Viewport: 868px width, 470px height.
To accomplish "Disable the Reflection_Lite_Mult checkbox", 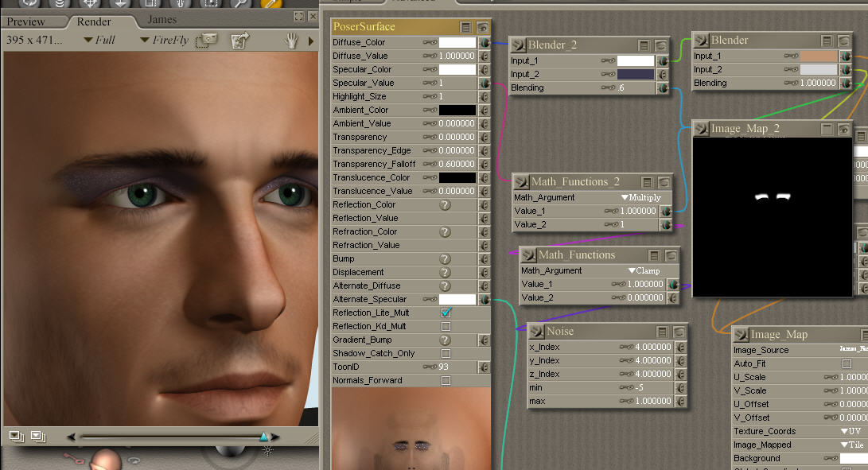I will [x=446, y=313].
